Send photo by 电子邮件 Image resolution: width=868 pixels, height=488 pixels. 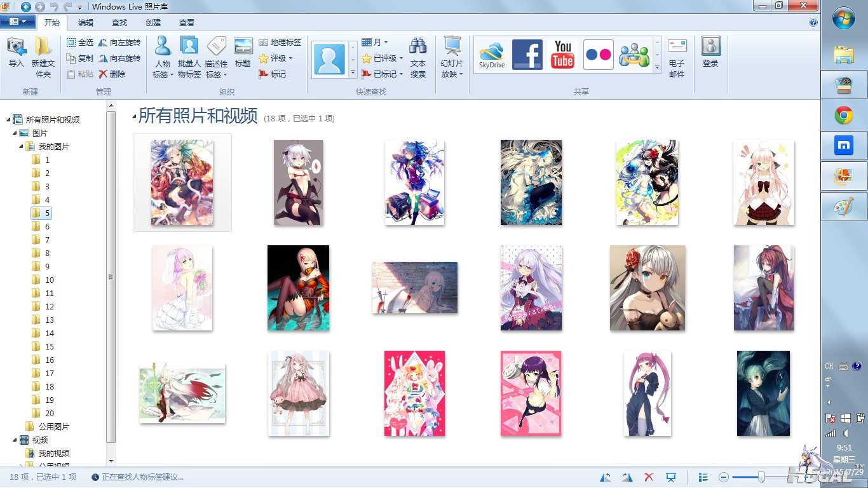coord(677,58)
